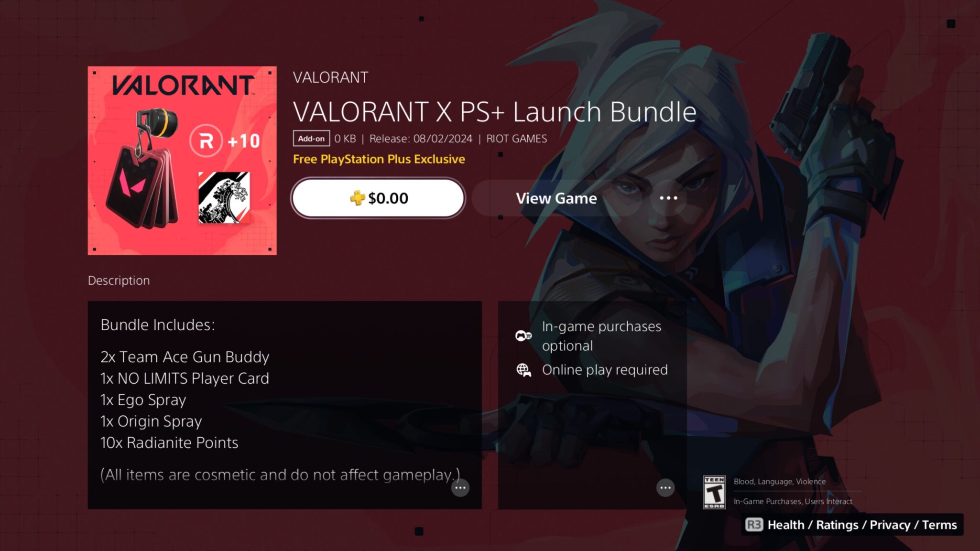Open the View Game page

[556, 198]
